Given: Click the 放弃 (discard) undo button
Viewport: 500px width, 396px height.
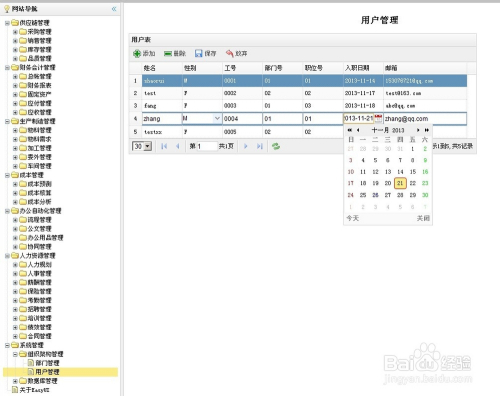Looking at the screenshot, I should (236, 53).
